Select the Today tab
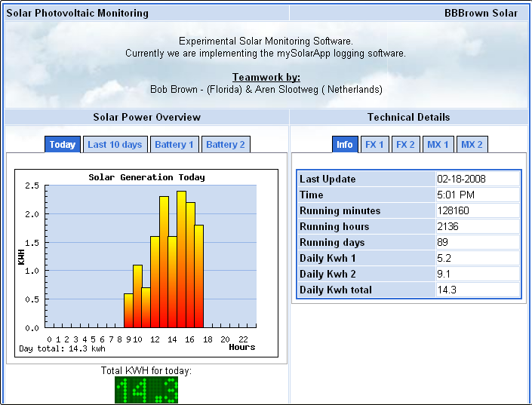This screenshot has height=405, width=532. click(x=63, y=145)
